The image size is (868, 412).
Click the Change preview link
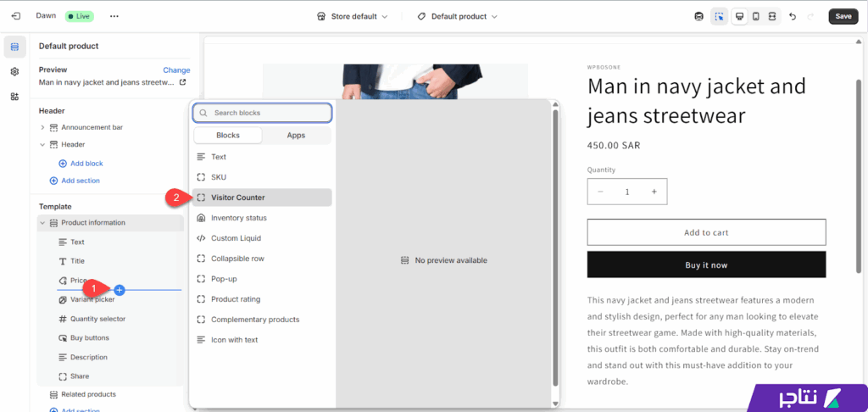(x=176, y=70)
